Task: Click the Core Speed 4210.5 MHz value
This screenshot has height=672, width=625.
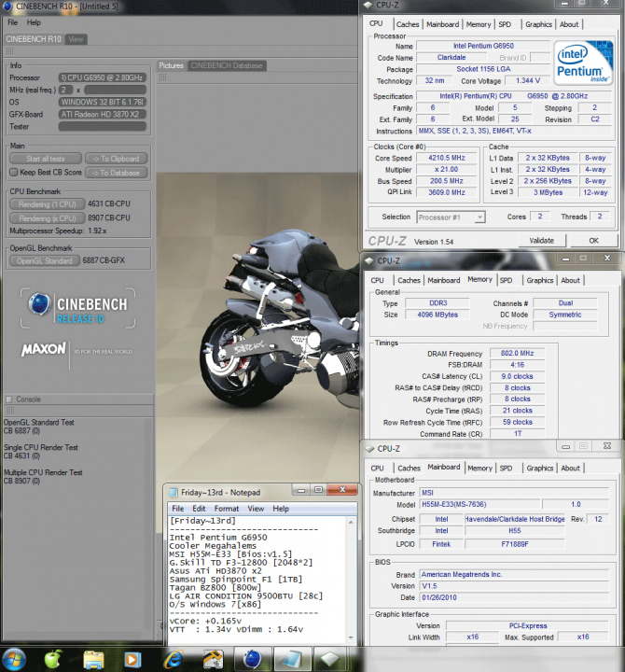Action: coord(447,158)
